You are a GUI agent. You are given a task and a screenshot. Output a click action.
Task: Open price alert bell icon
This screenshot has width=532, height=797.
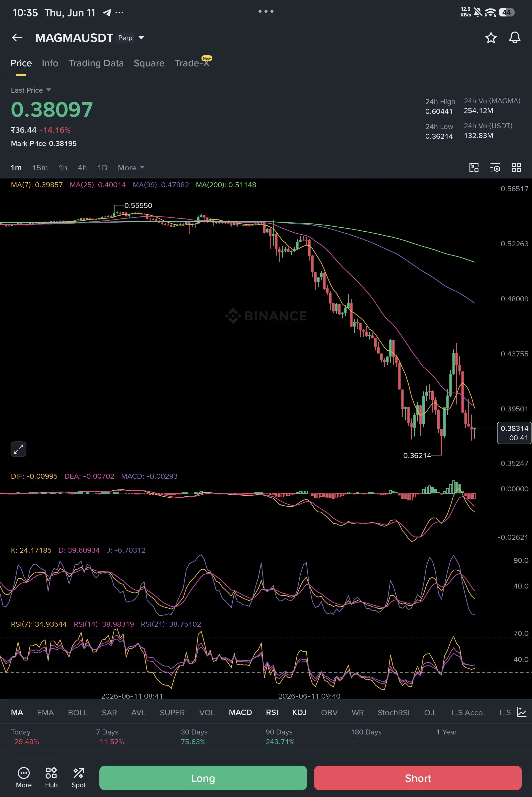tap(515, 38)
